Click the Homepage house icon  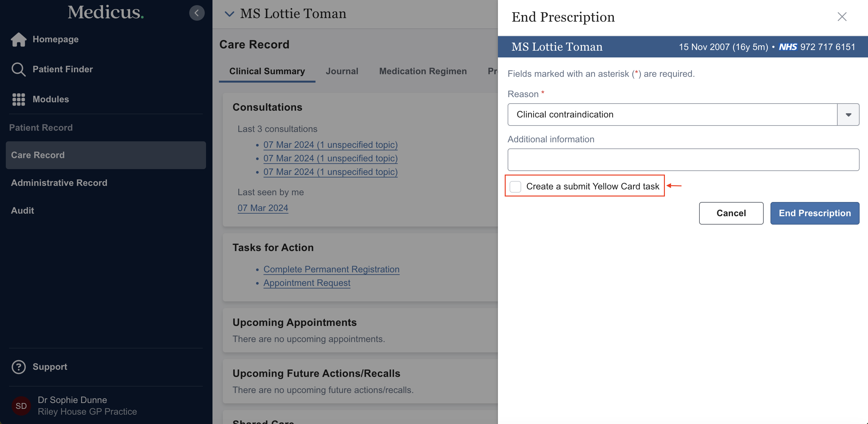pyautogui.click(x=18, y=39)
